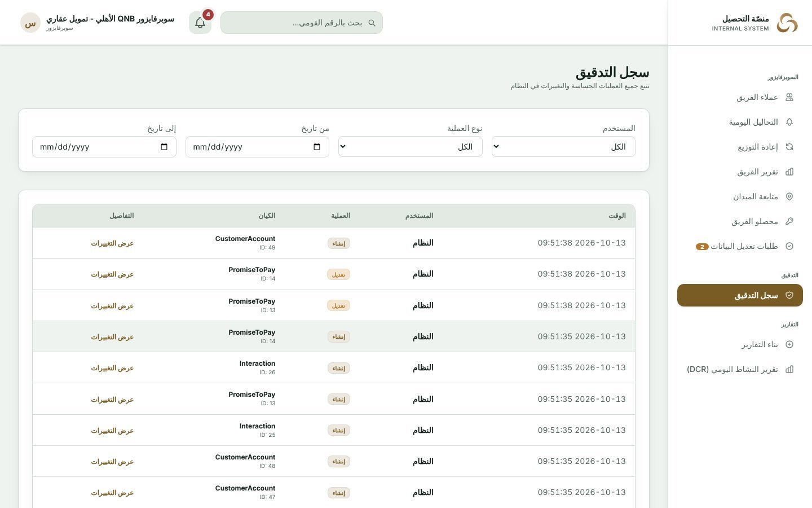Click the عملاء الفريق people icon
This screenshot has height=508, width=812.
(789, 97)
